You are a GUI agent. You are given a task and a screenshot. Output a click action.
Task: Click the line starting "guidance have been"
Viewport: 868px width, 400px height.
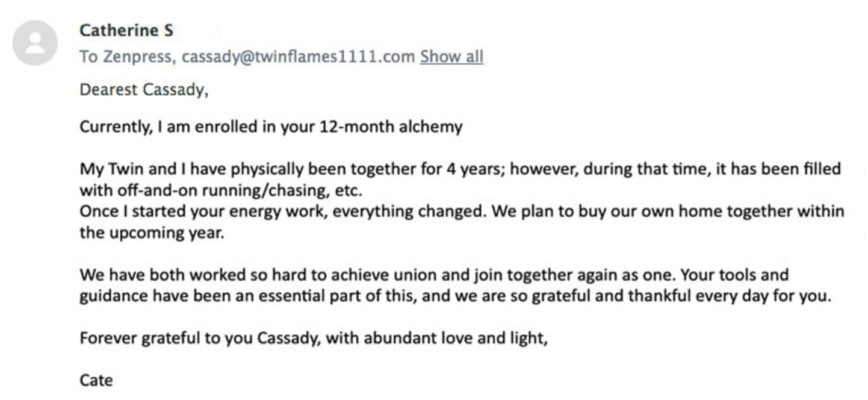(x=455, y=296)
